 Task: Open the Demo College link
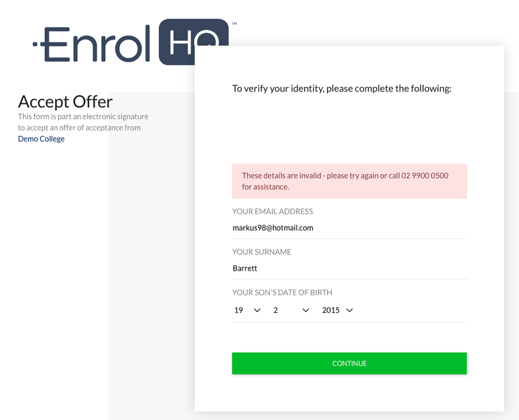[42, 139]
